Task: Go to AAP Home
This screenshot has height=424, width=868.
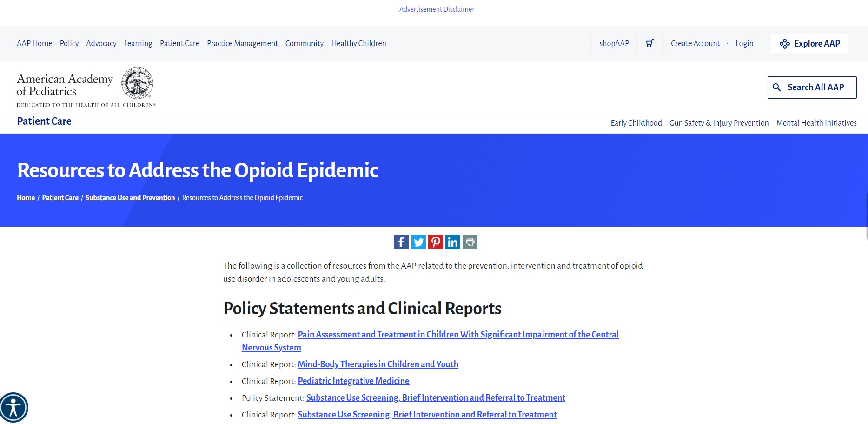Action: coord(34,43)
